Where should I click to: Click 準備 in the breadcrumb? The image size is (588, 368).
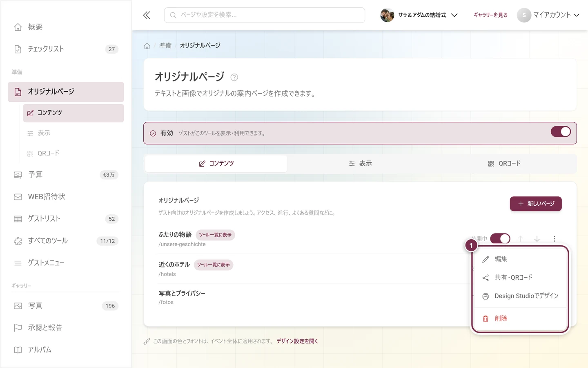coord(165,46)
